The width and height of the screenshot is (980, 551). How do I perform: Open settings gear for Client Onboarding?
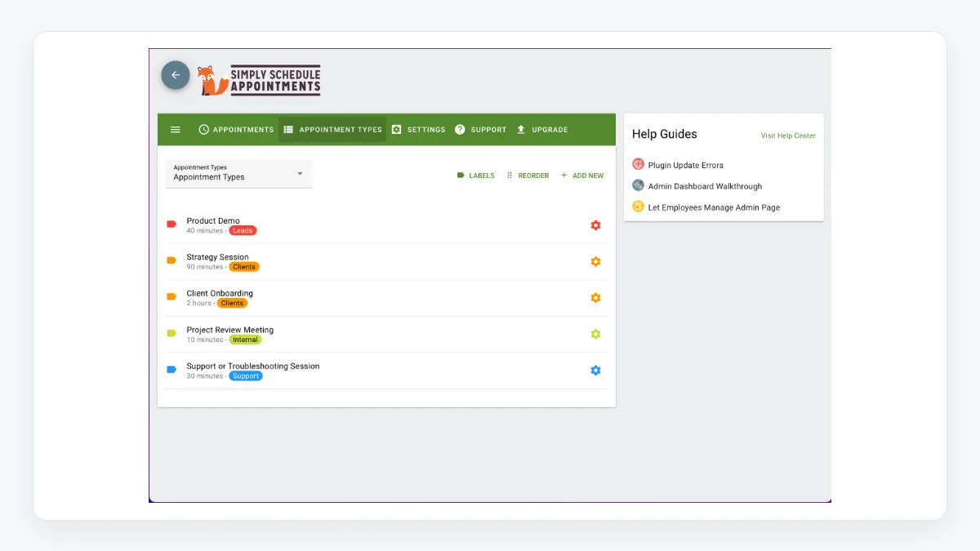595,298
